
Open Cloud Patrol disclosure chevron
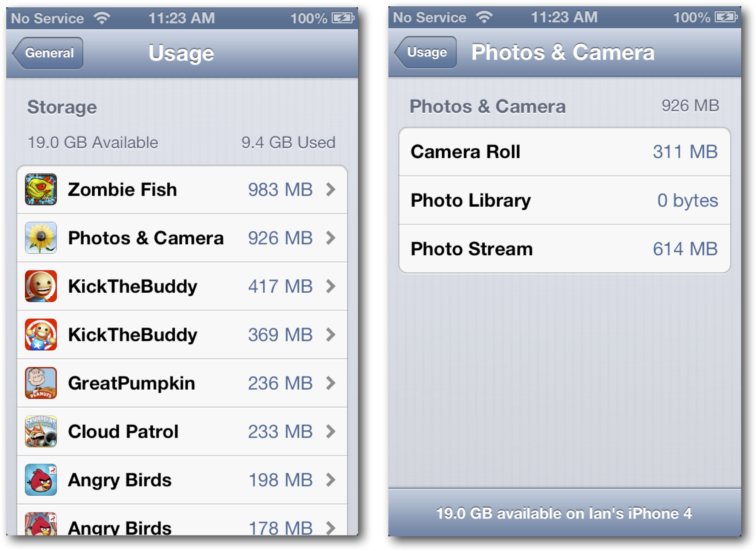[x=331, y=431]
